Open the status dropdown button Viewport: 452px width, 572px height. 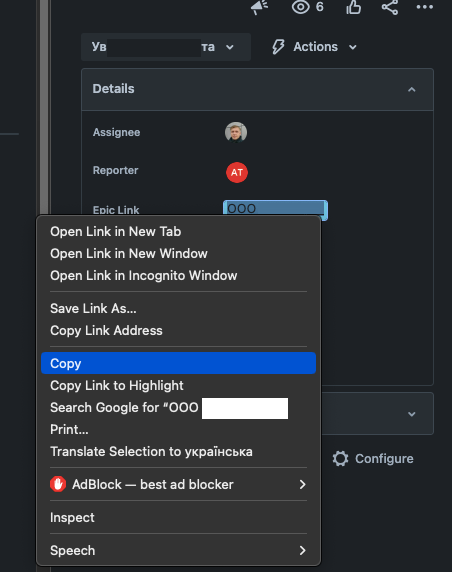point(166,47)
